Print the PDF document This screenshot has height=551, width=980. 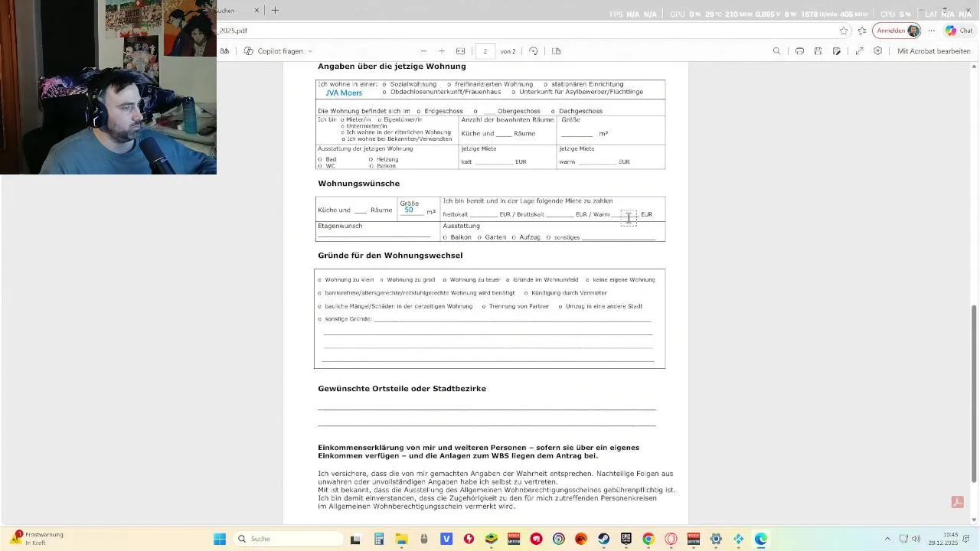click(799, 51)
